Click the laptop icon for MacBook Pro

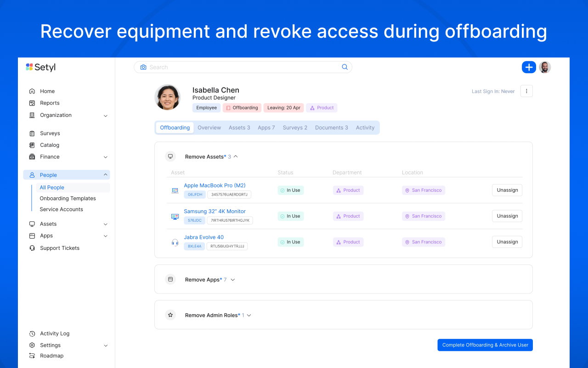[x=175, y=190]
